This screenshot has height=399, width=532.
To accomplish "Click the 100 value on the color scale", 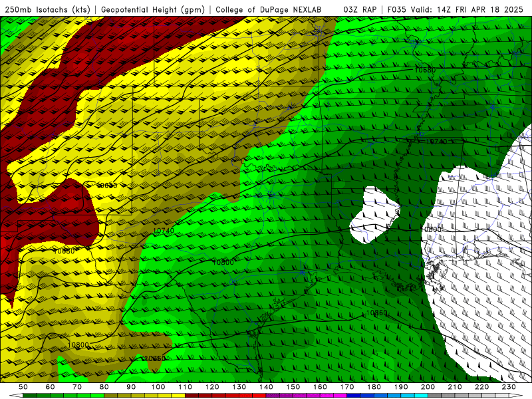I will tap(158, 387).
